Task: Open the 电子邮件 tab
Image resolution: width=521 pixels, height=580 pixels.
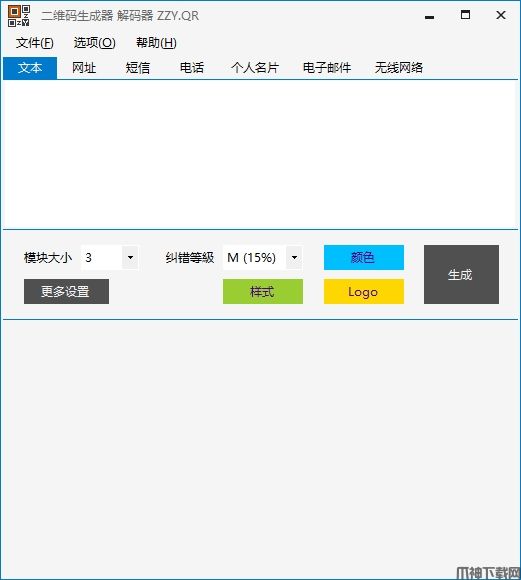Action: [327, 68]
